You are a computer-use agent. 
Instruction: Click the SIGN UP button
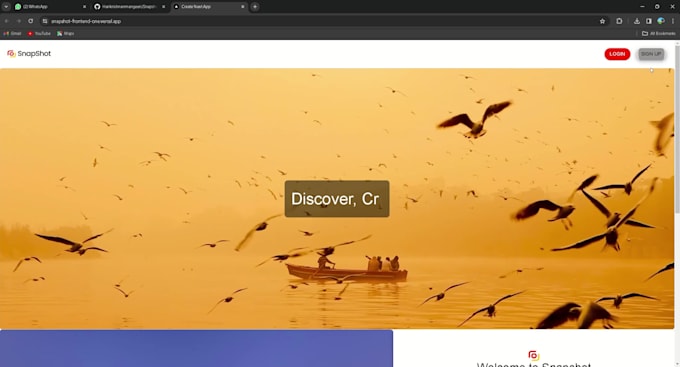click(x=651, y=54)
